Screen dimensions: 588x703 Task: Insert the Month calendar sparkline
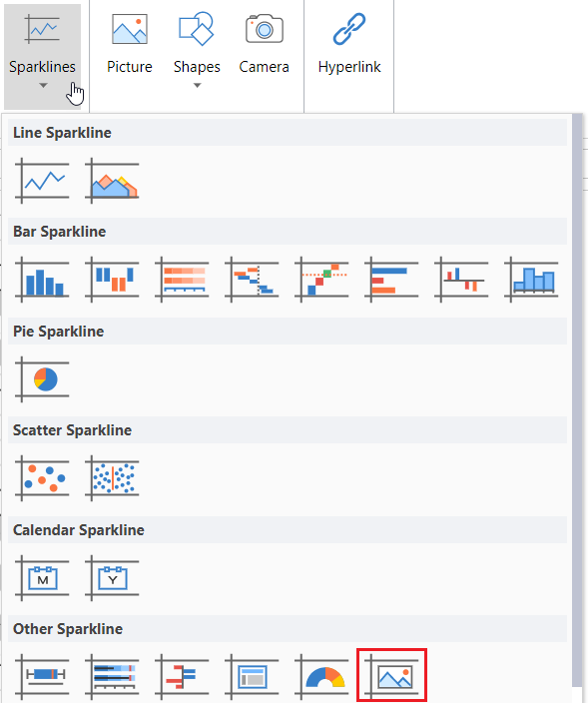point(42,578)
